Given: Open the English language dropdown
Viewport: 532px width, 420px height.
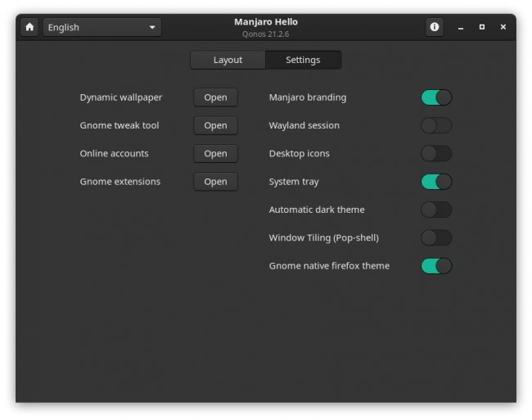Looking at the screenshot, I should click(x=102, y=27).
